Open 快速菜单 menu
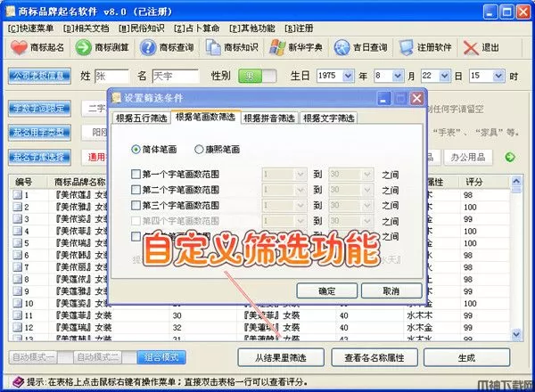Screen dimensions: 535x392 pyautogui.click(x=30, y=29)
